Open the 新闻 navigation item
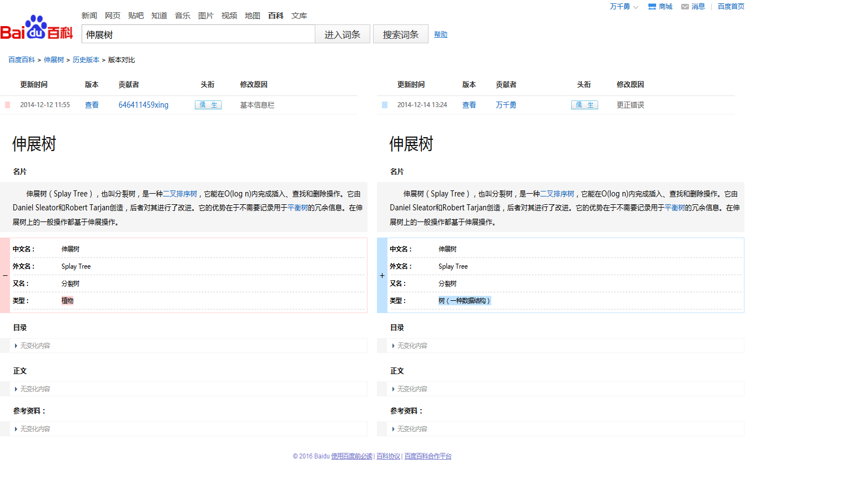846x504 pixels. pyautogui.click(x=89, y=16)
